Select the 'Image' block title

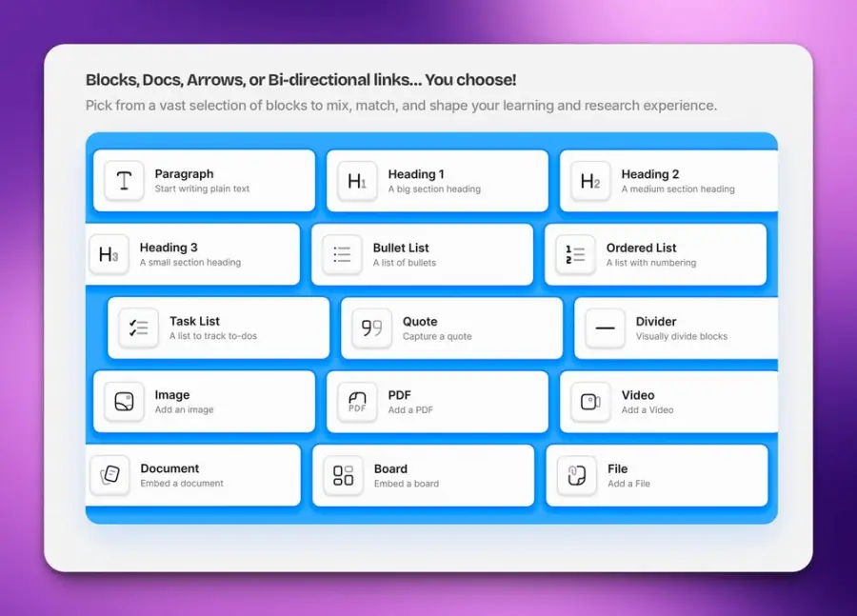click(x=172, y=395)
